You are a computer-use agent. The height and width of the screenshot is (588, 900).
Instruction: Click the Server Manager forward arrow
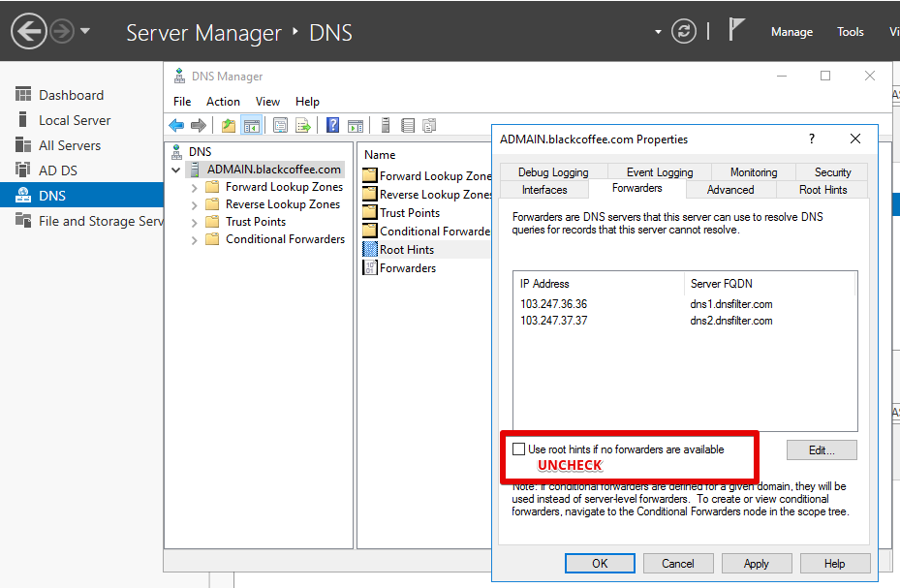62,31
